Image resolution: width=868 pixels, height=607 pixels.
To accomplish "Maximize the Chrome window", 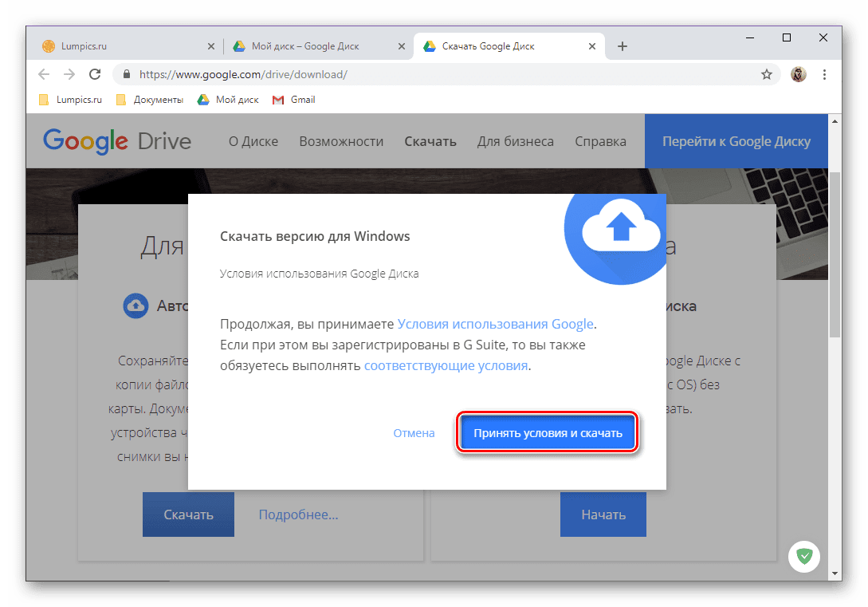I will [787, 37].
